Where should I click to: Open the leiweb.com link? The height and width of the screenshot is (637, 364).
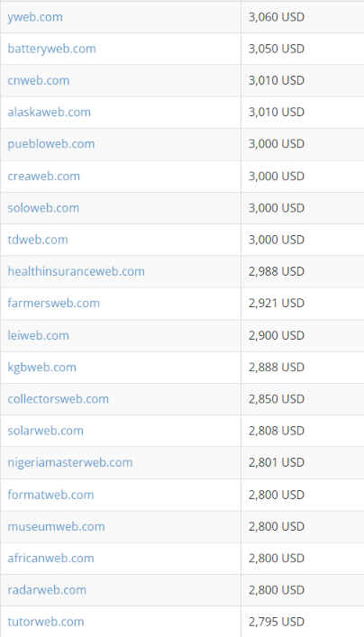click(38, 335)
